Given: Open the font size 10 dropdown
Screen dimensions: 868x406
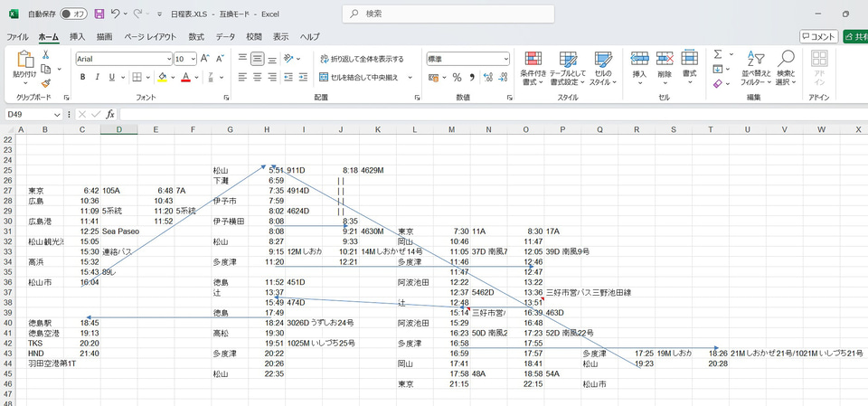Looking at the screenshot, I should (193, 59).
